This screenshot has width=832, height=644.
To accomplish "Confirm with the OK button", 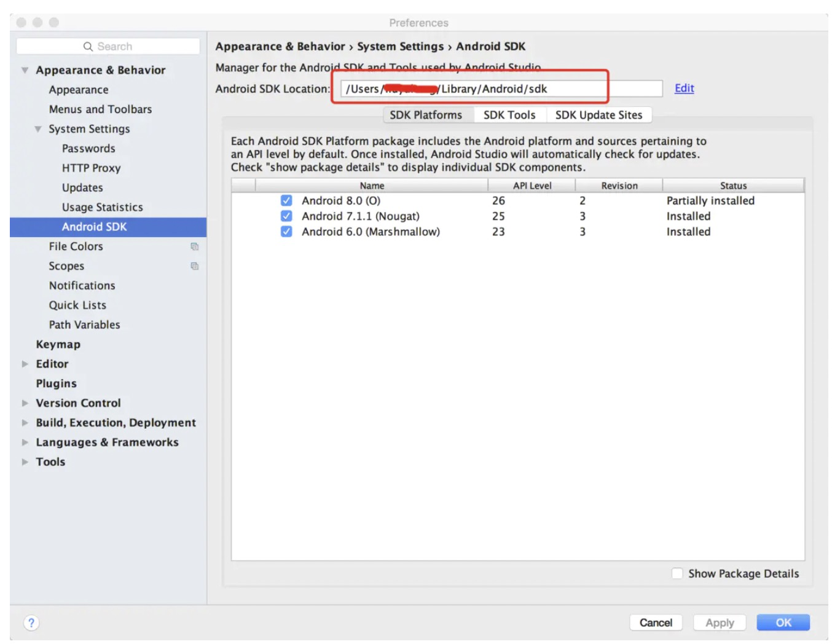I will point(783,622).
